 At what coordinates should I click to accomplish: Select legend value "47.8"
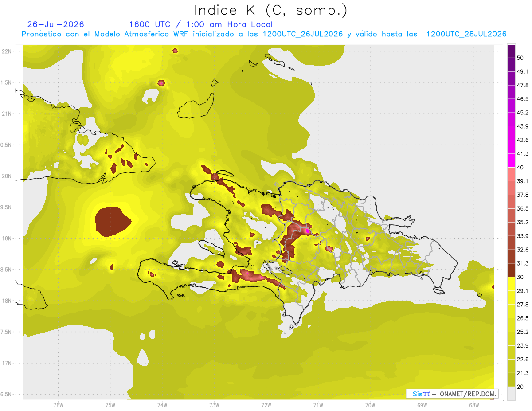coord(523,85)
